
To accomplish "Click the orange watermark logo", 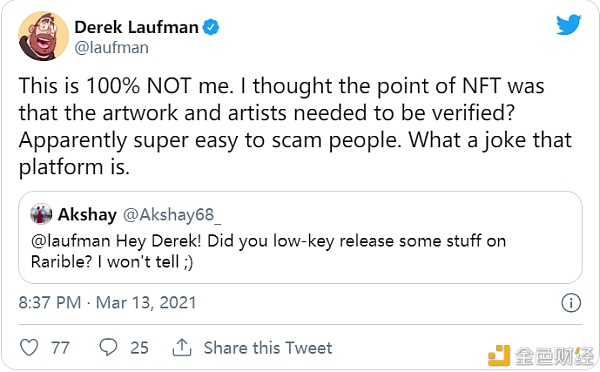I will pyautogui.click(x=499, y=355).
